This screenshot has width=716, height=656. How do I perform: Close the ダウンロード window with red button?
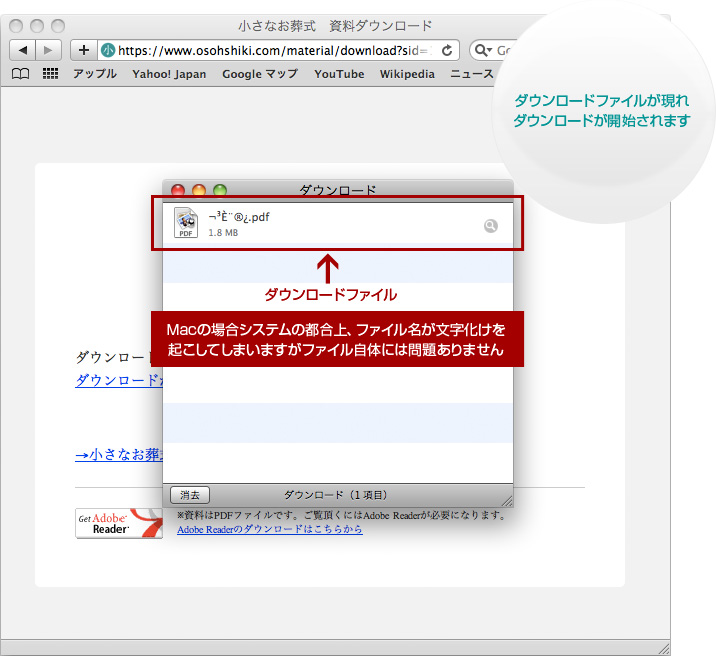[x=178, y=190]
